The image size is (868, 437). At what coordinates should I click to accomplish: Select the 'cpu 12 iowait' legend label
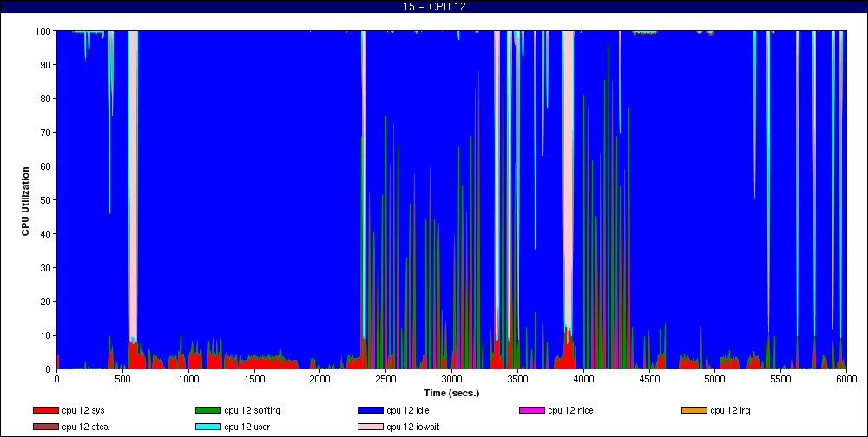pyautogui.click(x=412, y=427)
